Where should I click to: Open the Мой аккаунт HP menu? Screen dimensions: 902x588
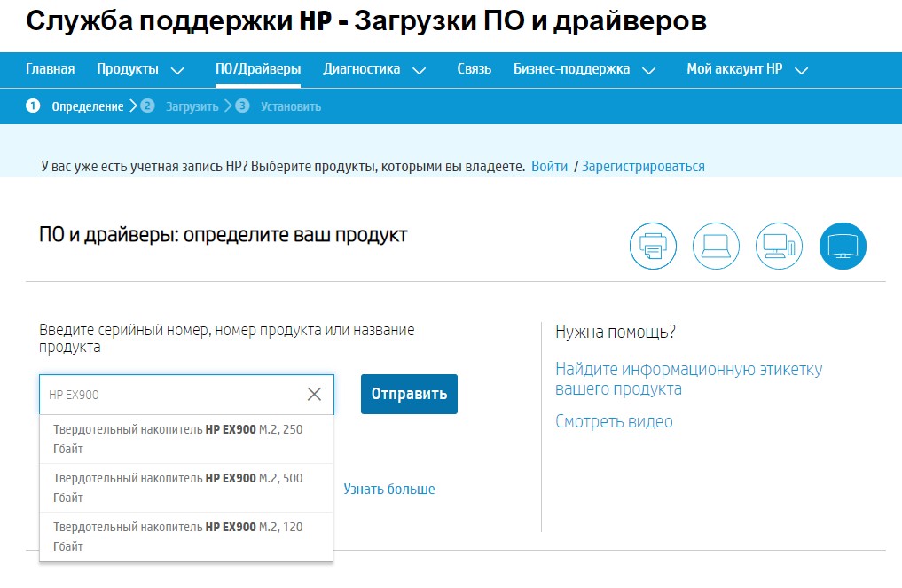pos(734,69)
